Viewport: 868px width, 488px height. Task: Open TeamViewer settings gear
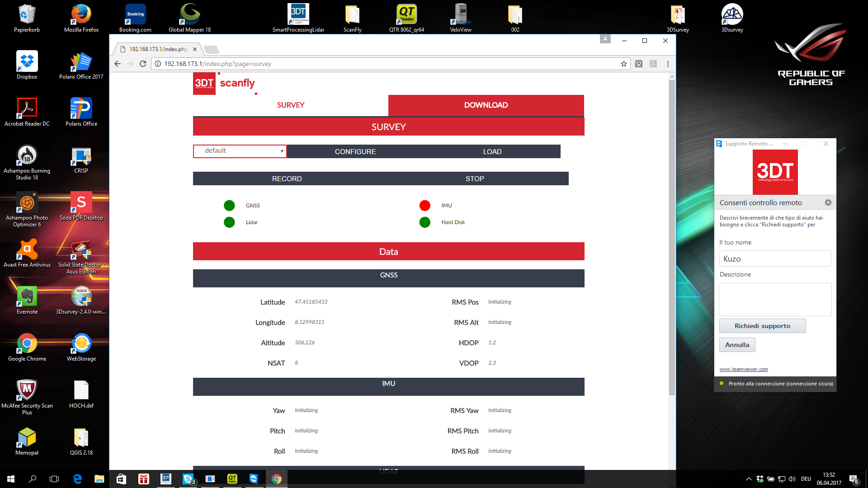[828, 202]
